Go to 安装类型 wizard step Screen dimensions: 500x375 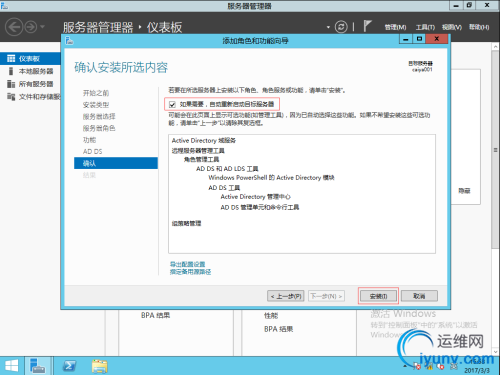pos(96,105)
